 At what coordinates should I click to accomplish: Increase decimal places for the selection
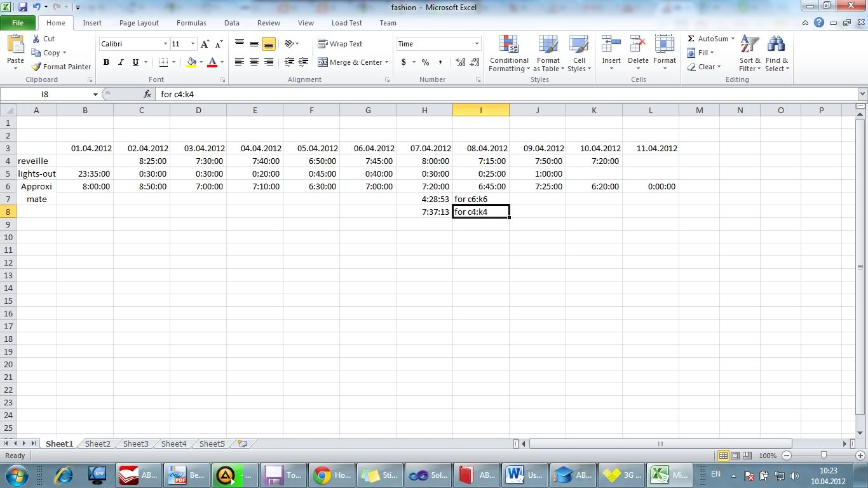point(459,62)
